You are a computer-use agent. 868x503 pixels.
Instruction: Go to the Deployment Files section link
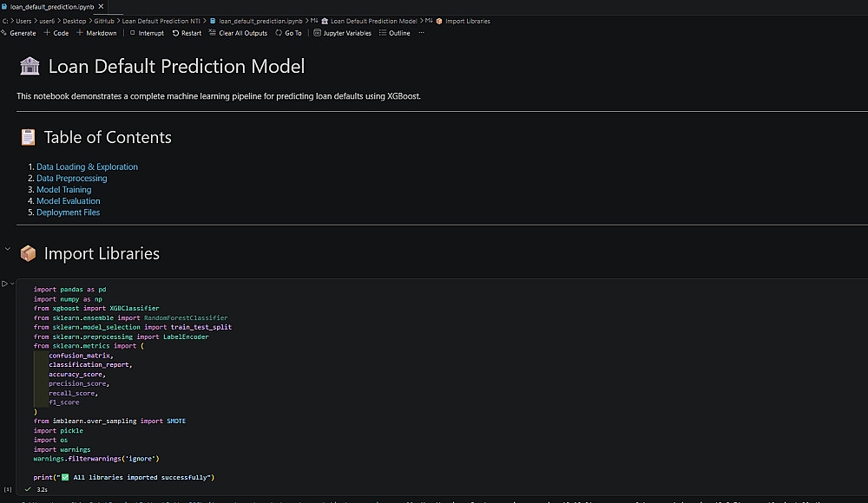[x=68, y=212]
